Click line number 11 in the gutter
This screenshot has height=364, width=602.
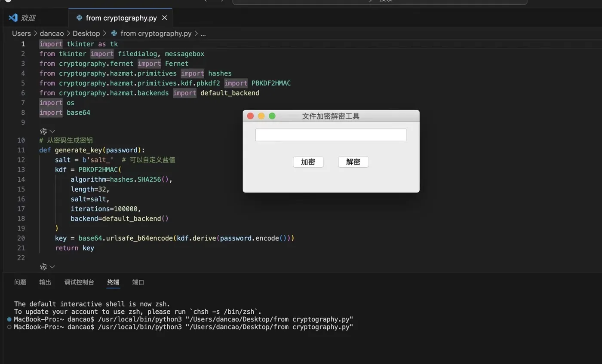click(21, 150)
